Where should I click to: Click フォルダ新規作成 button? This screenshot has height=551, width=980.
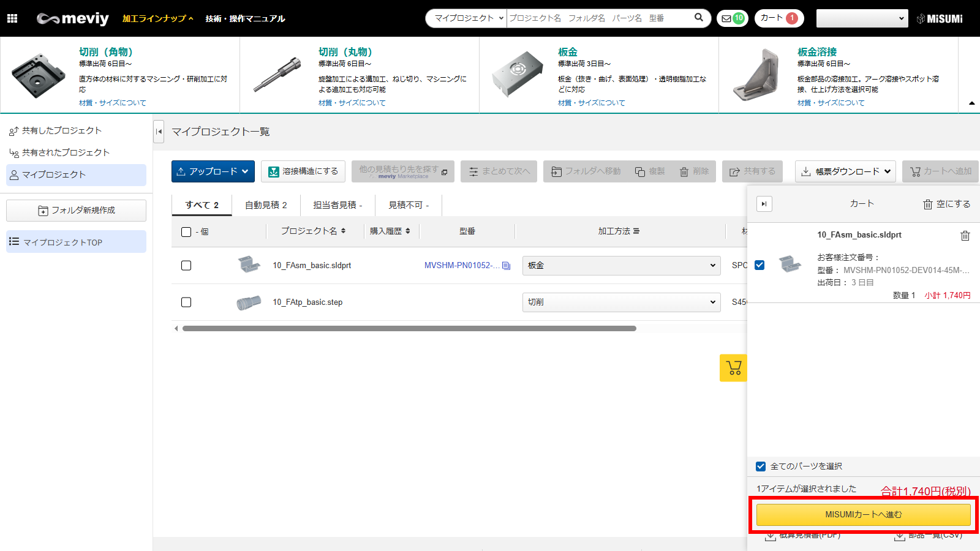pyautogui.click(x=76, y=211)
